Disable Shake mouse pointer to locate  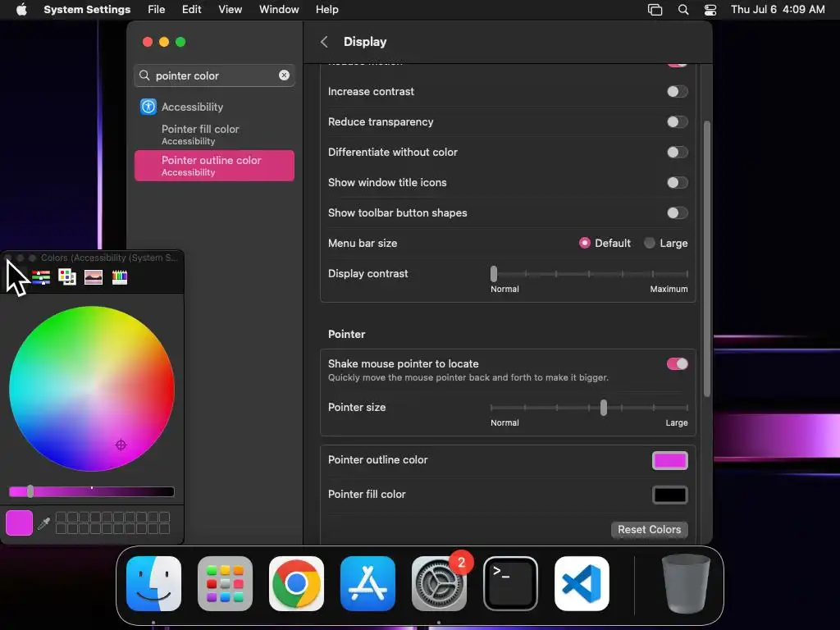tap(677, 364)
